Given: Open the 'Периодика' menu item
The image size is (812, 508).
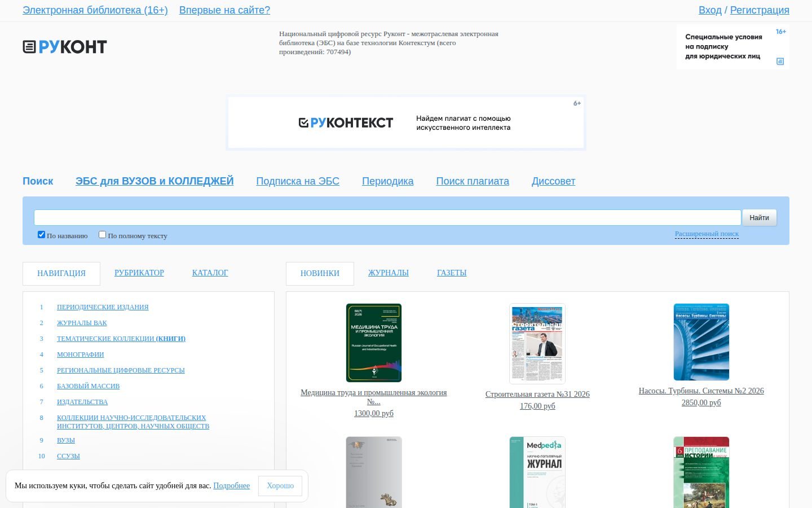Looking at the screenshot, I should point(387,181).
